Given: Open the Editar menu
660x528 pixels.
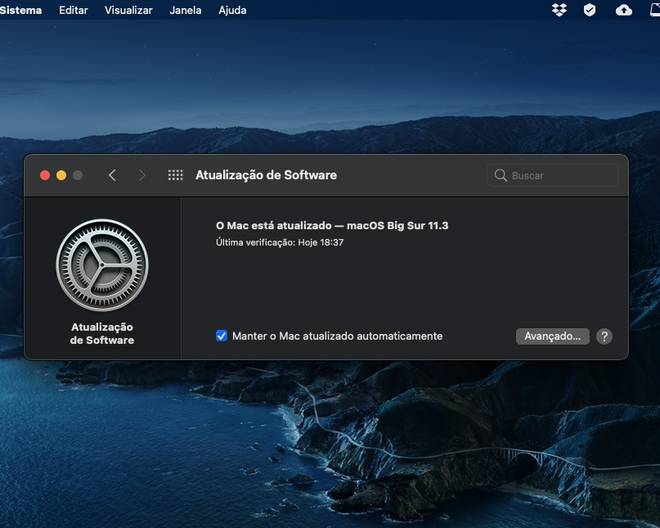Looking at the screenshot, I should tap(73, 10).
